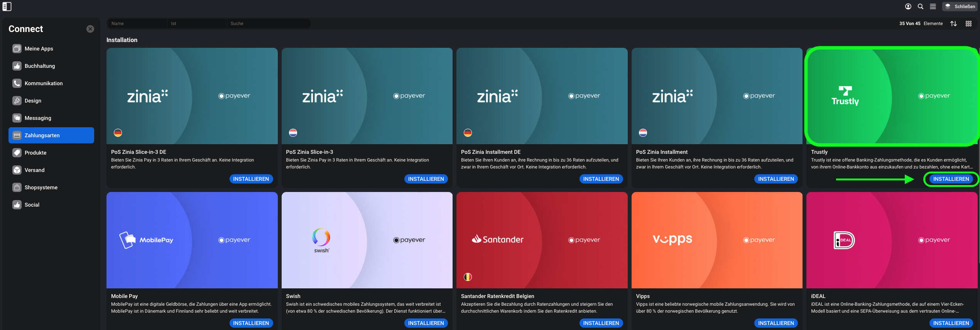
Task: Open the hamburger menu icon
Action: coord(933,7)
